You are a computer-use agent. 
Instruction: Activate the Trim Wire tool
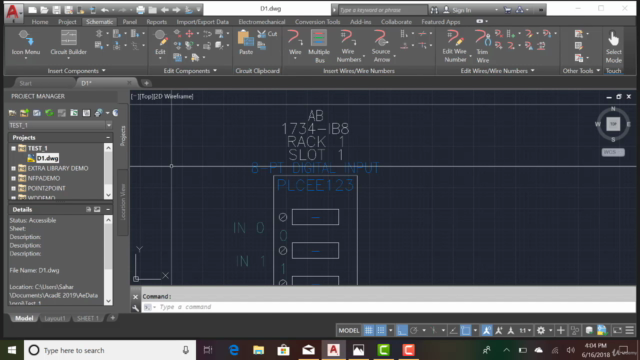pos(482,47)
